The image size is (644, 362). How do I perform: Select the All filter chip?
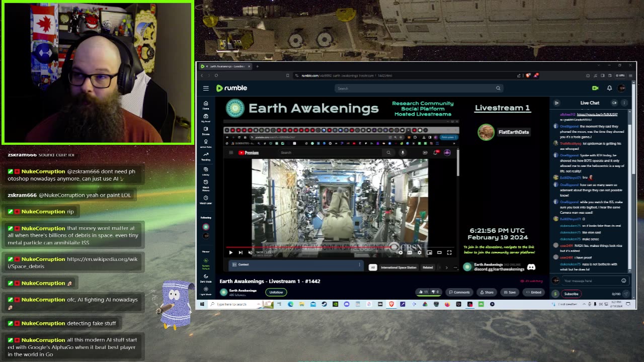click(373, 267)
